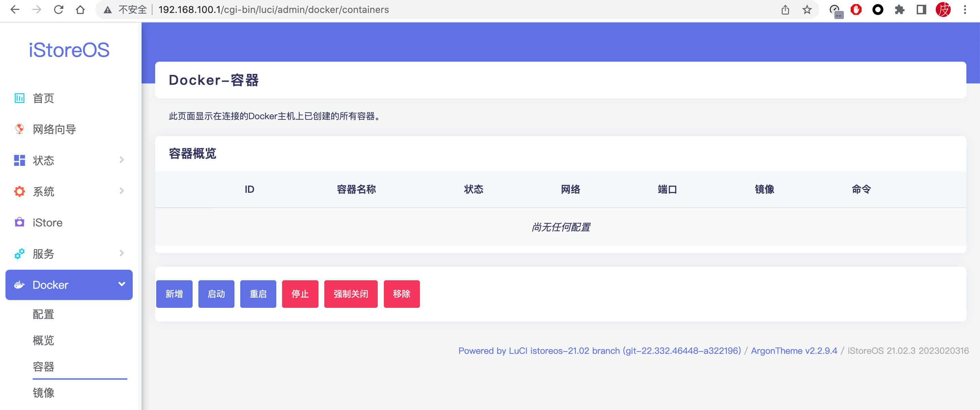Open the 镜像 submenu item

pos(43,393)
